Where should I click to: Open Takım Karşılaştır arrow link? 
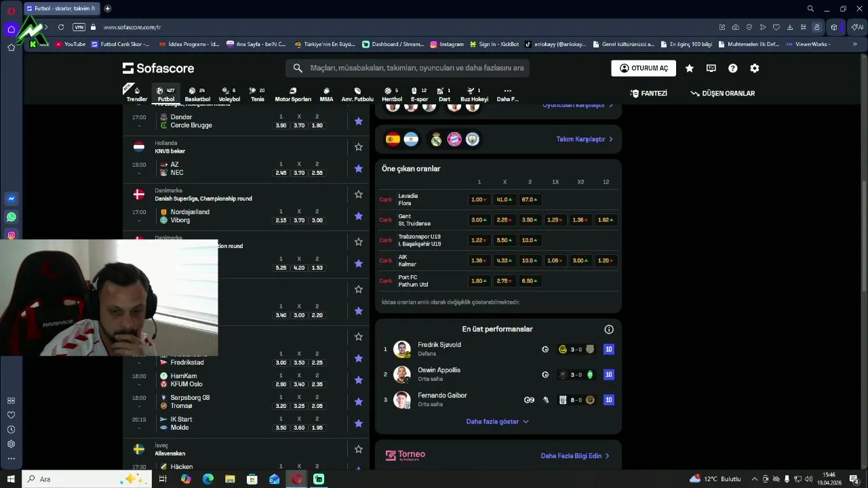[585, 139]
